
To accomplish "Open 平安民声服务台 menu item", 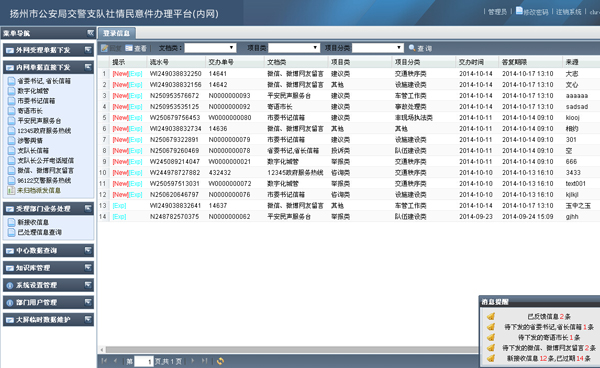I will tap(39, 120).
